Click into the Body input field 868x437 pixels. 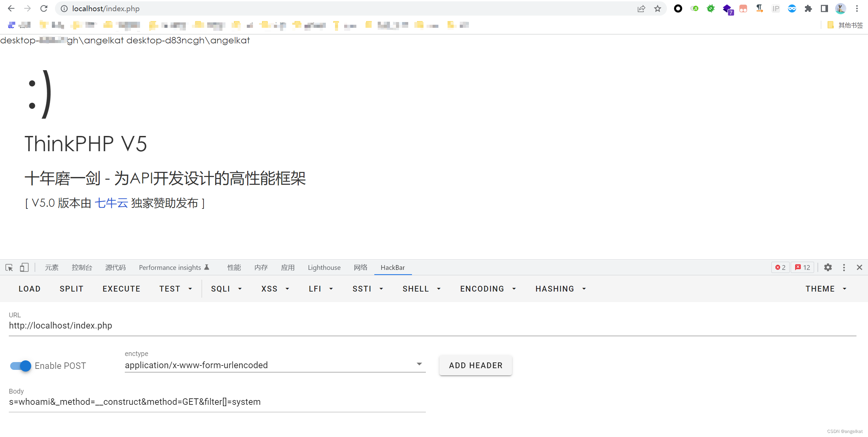pos(217,402)
